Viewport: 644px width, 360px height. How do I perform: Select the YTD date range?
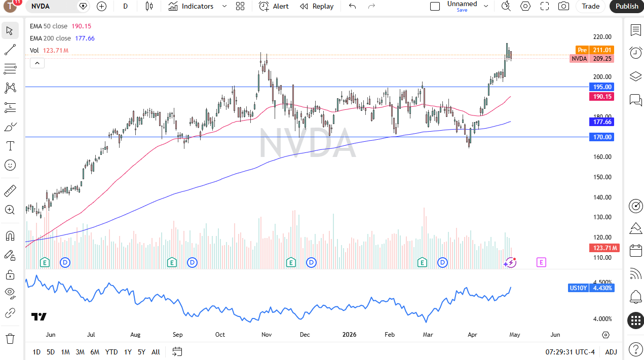[x=111, y=352]
